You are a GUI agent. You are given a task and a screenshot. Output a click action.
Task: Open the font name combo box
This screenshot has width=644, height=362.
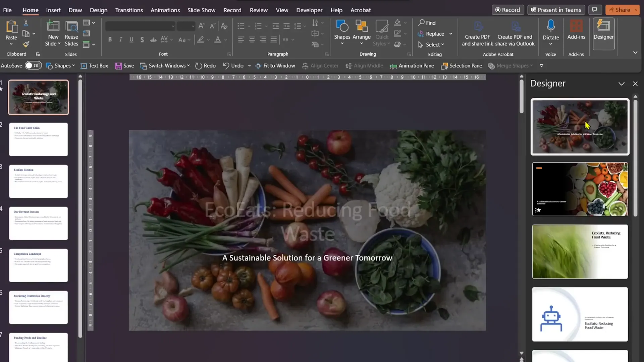click(x=140, y=26)
